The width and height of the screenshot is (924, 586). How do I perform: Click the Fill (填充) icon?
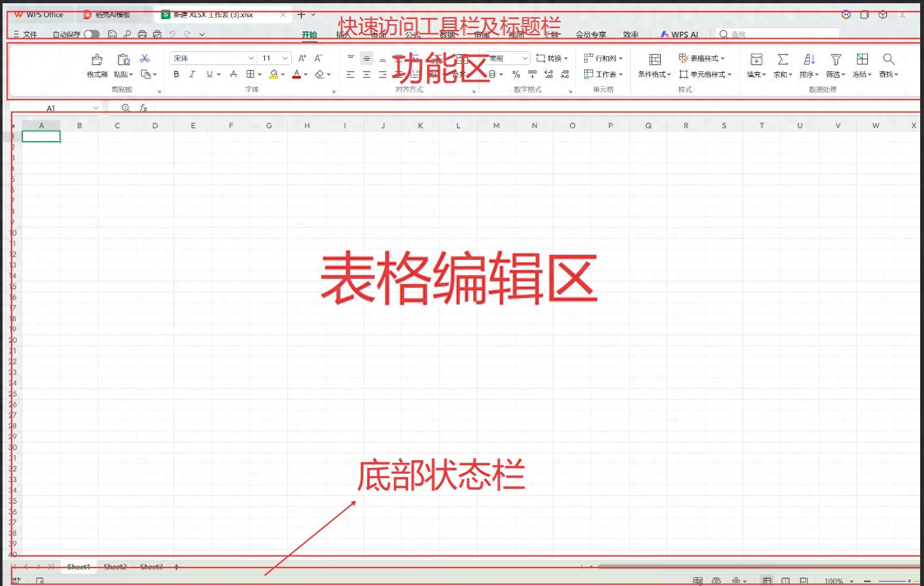[756, 59]
